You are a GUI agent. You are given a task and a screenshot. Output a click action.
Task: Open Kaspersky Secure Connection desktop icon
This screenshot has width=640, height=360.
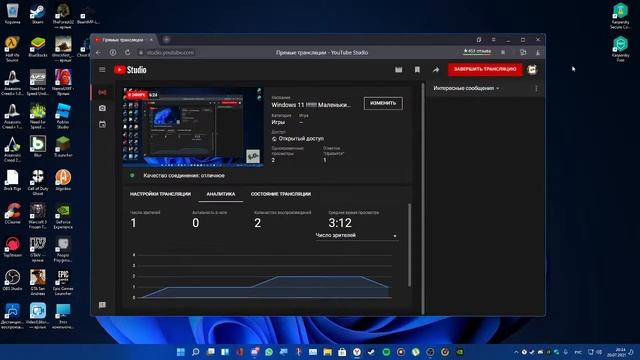tap(620, 16)
